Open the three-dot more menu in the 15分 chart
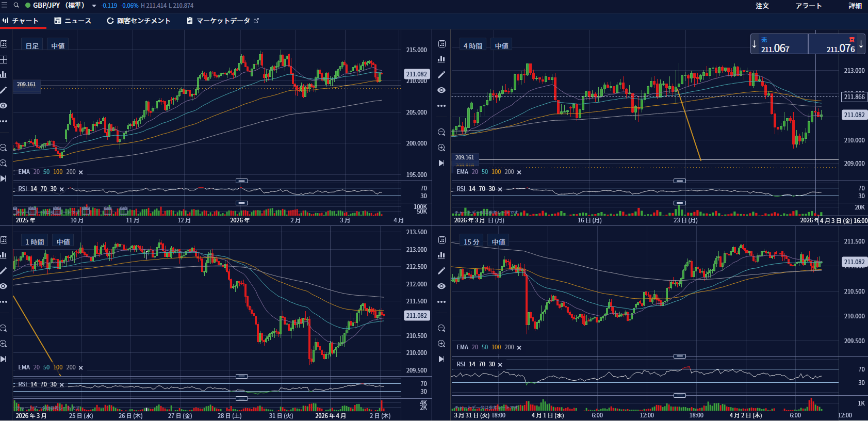Viewport: 868px width, 421px height. pyautogui.click(x=441, y=302)
